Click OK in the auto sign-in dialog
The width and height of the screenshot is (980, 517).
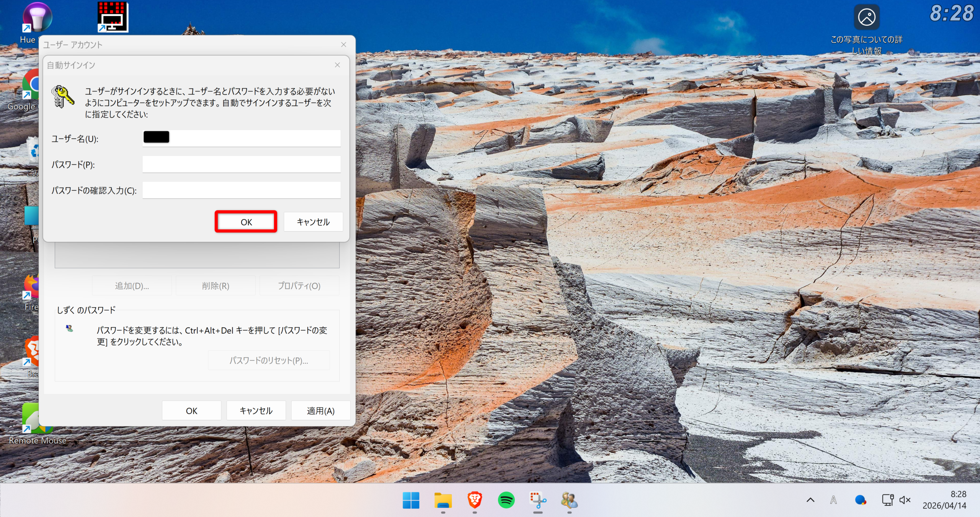[x=246, y=222]
